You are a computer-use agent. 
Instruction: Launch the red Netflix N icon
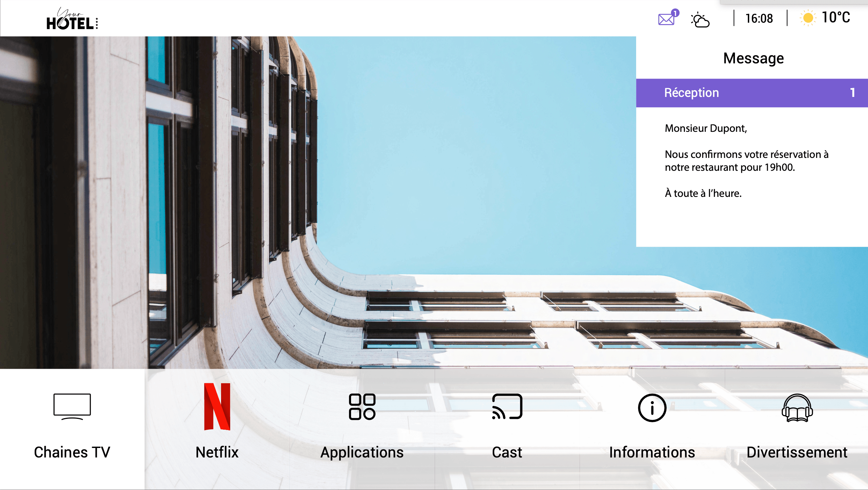pyautogui.click(x=217, y=406)
